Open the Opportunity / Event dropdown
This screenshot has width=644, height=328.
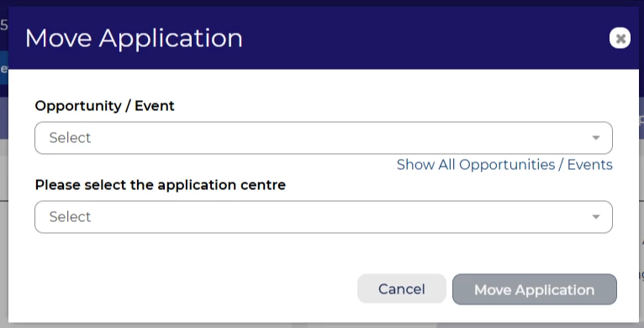point(324,138)
